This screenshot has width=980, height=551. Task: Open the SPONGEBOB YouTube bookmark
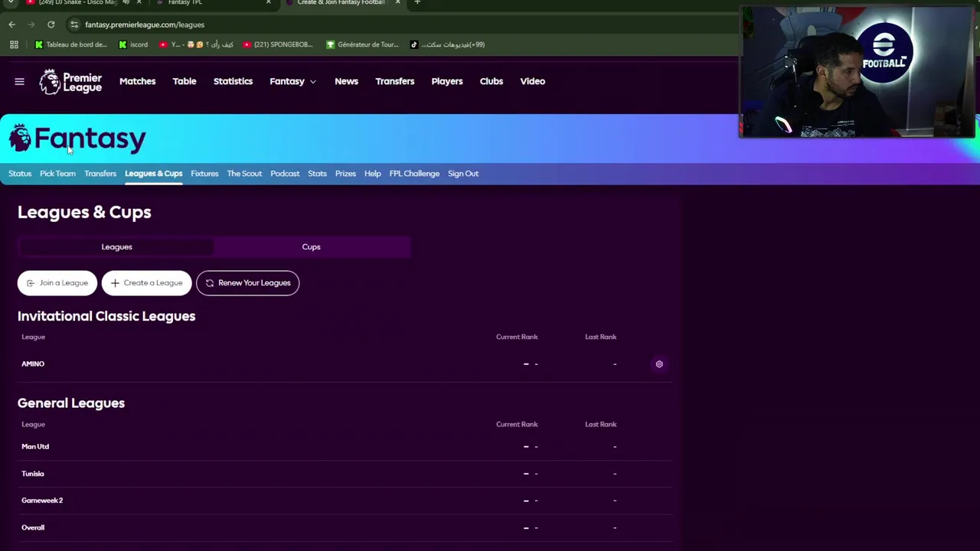pyautogui.click(x=277, y=44)
